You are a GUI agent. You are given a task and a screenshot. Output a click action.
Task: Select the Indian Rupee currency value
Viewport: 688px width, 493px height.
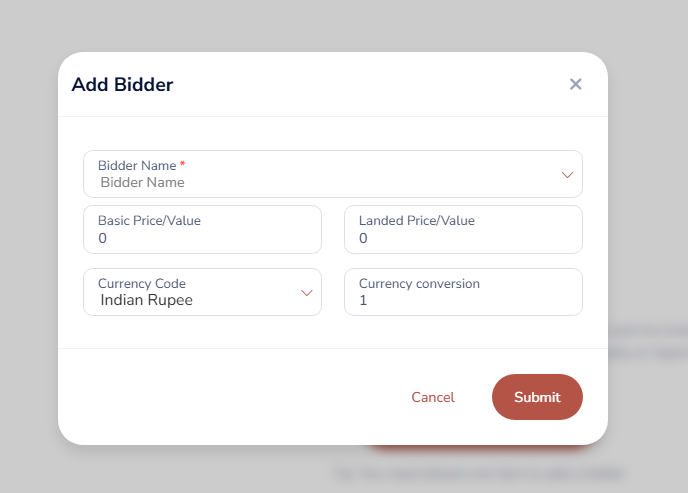point(147,300)
